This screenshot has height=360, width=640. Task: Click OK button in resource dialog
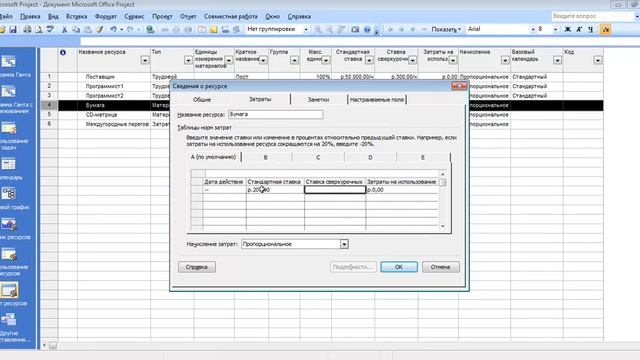(399, 267)
